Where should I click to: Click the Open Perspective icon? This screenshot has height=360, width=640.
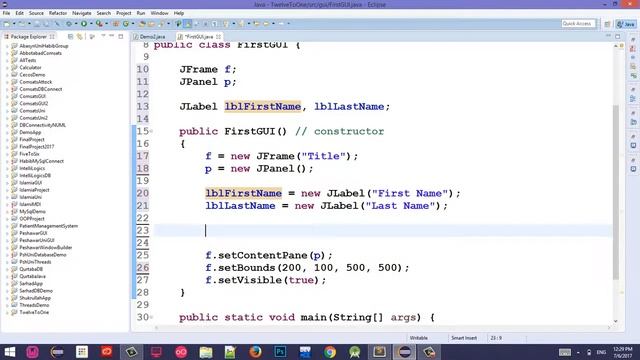[x=607, y=24]
